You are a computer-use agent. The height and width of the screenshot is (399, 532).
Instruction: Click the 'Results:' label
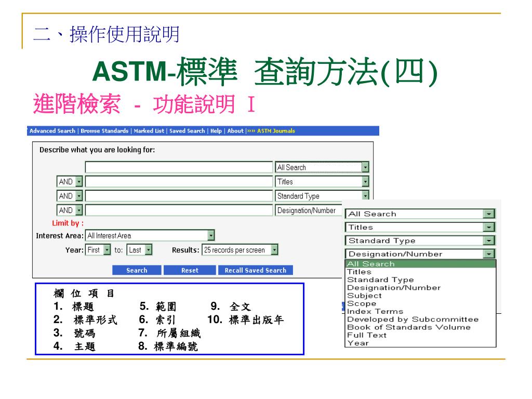185,250
